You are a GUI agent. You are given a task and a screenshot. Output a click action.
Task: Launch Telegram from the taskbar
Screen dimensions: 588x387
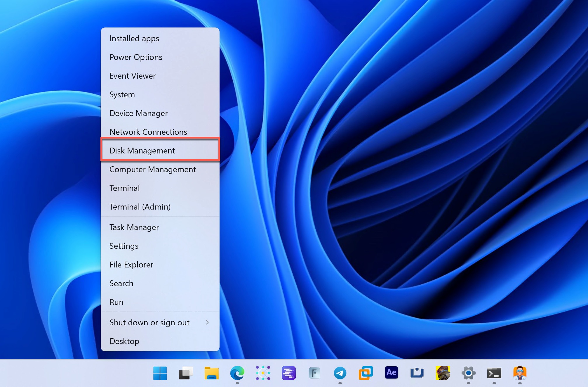pyautogui.click(x=340, y=373)
